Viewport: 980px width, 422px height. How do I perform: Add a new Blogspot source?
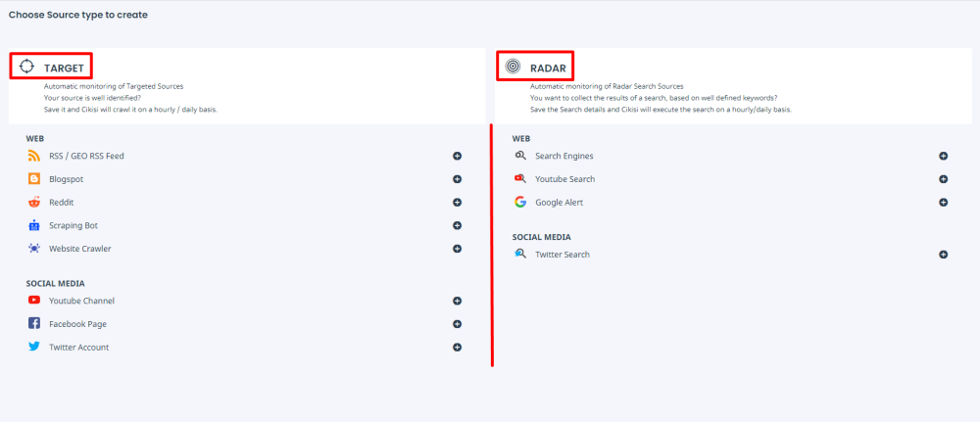click(457, 179)
